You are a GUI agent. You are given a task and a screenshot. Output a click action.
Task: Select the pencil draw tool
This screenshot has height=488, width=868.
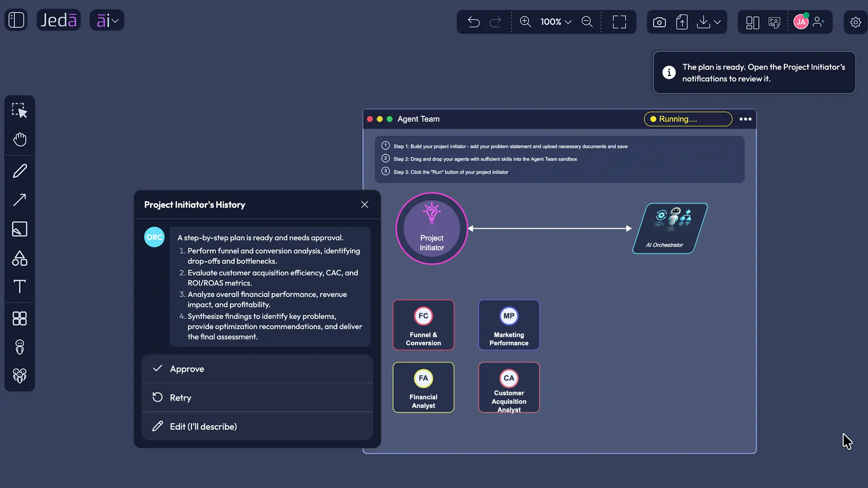click(x=19, y=171)
